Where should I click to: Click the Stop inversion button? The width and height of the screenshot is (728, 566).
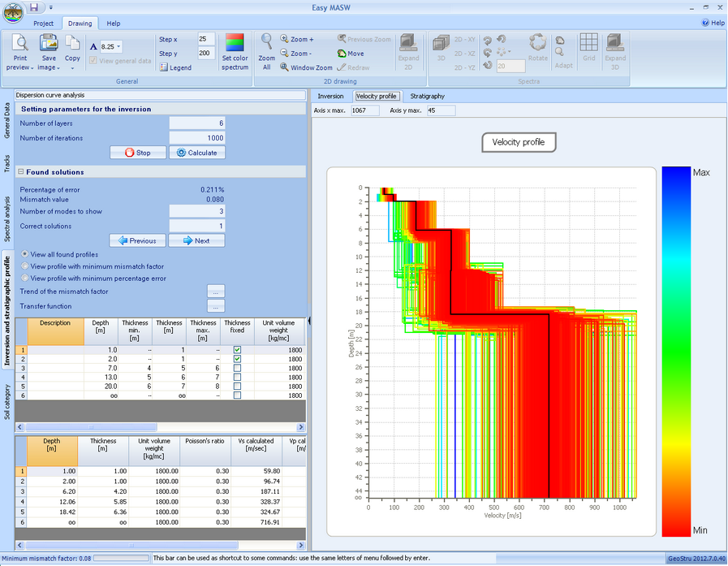[138, 153]
